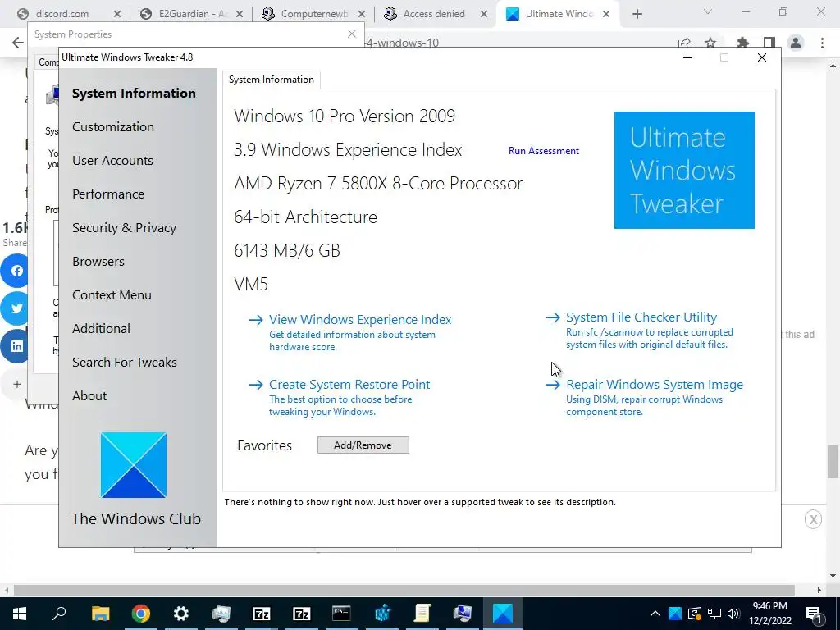840x630 pixels.
Task: Open taskbar search magnifier
Action: [x=59, y=614]
